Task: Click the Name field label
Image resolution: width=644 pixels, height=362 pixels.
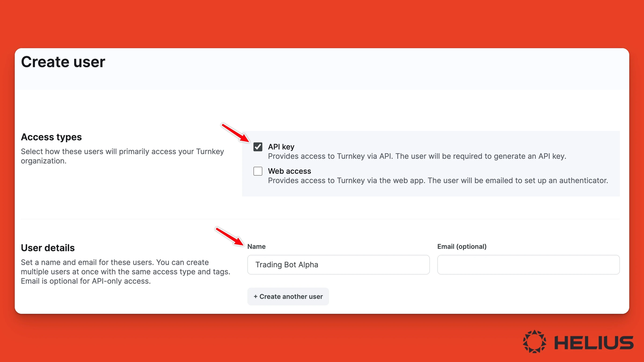Action: [256, 246]
